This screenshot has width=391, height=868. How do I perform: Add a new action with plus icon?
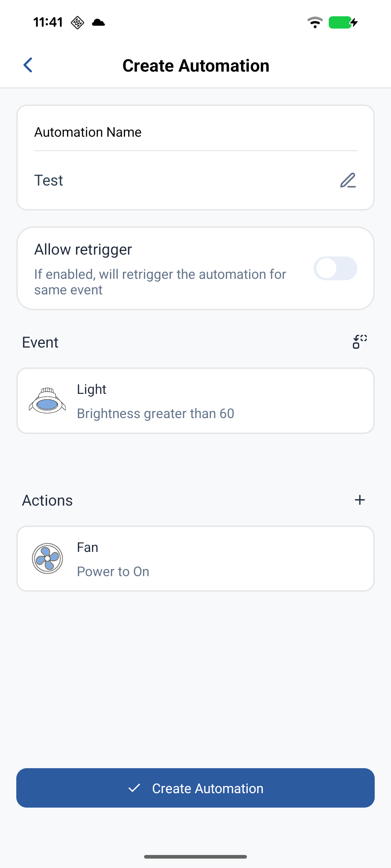[x=360, y=500]
